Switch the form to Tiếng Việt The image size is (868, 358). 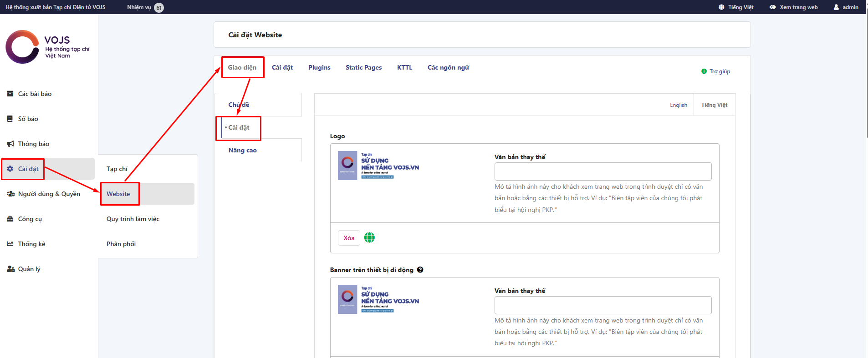pyautogui.click(x=714, y=105)
